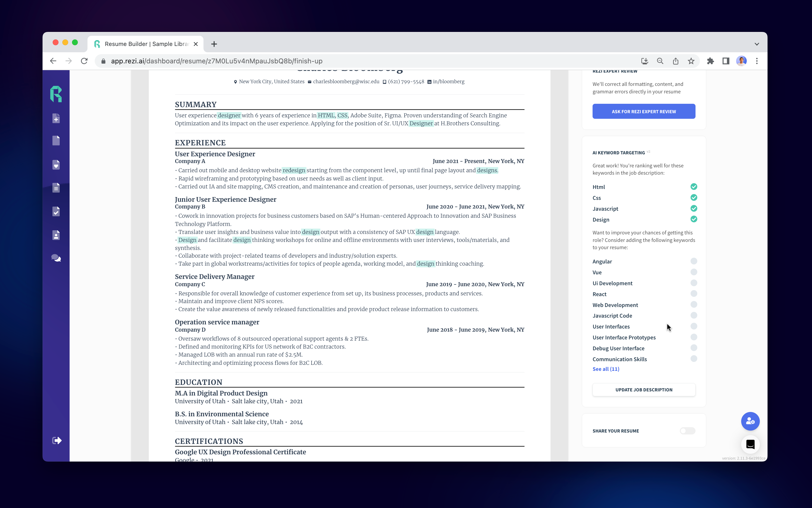812x508 pixels.
Task: Click Update Job Description button
Action: (644, 390)
